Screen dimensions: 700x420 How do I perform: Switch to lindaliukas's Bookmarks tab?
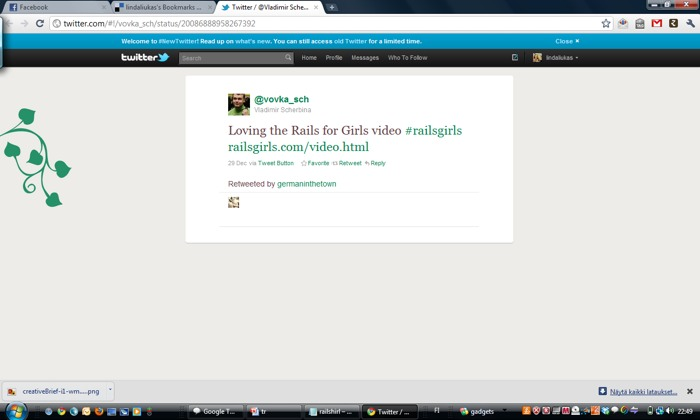[x=163, y=7]
